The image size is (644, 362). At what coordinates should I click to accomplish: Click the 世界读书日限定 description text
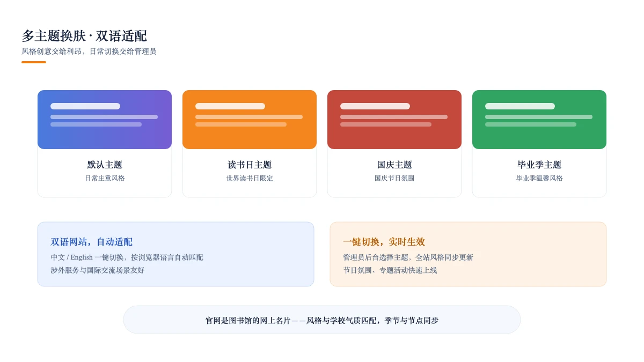coord(250,178)
